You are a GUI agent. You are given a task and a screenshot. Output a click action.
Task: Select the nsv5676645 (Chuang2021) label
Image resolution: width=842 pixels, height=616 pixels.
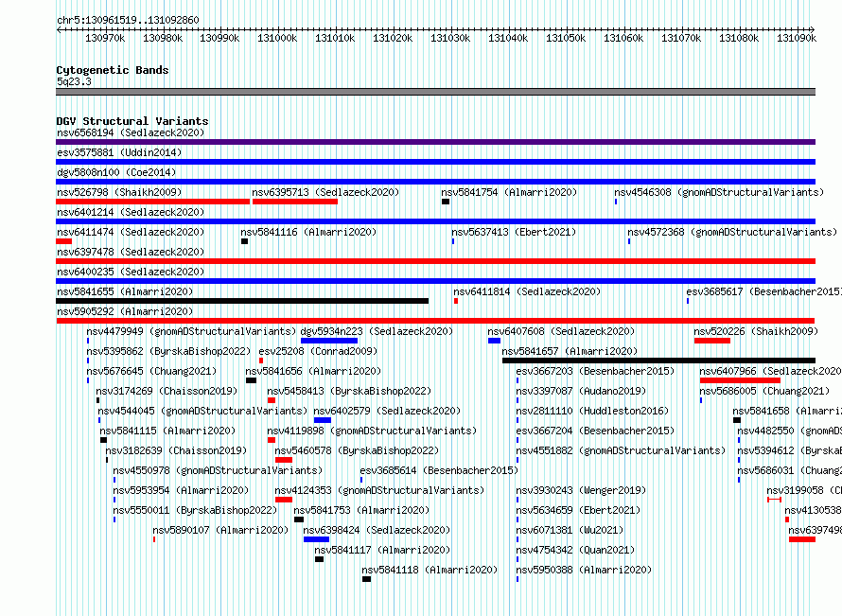[151, 371]
